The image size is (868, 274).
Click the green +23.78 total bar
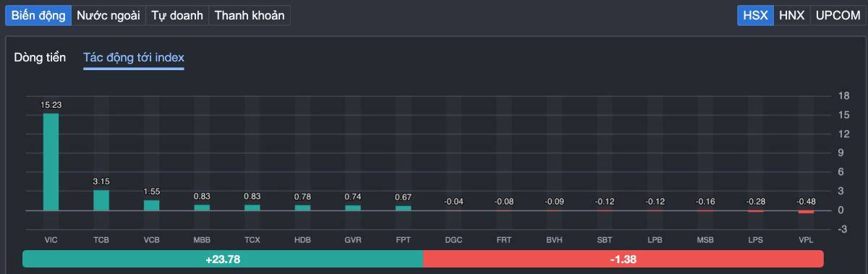[222, 259]
